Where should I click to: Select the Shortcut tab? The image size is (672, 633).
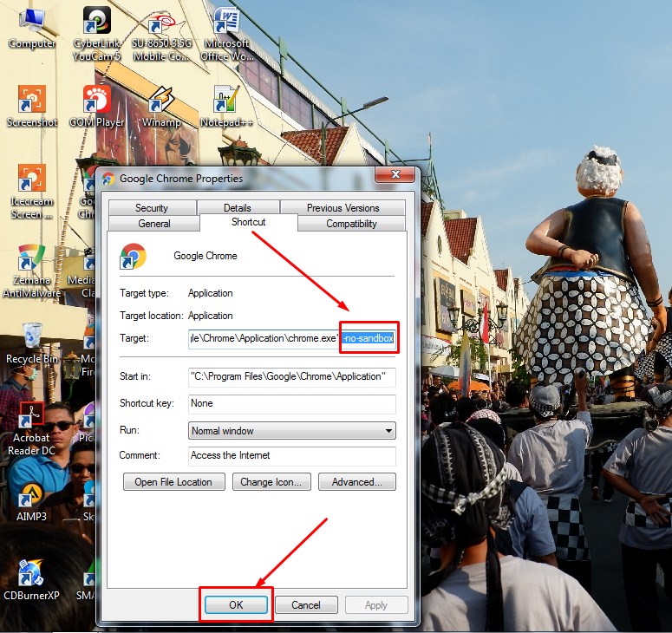pyautogui.click(x=249, y=222)
